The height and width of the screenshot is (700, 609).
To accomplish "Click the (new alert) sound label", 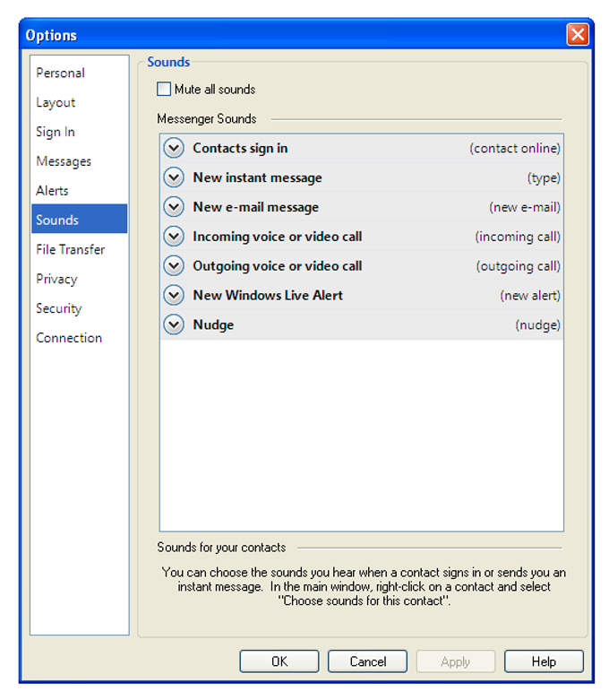I will tap(530, 296).
